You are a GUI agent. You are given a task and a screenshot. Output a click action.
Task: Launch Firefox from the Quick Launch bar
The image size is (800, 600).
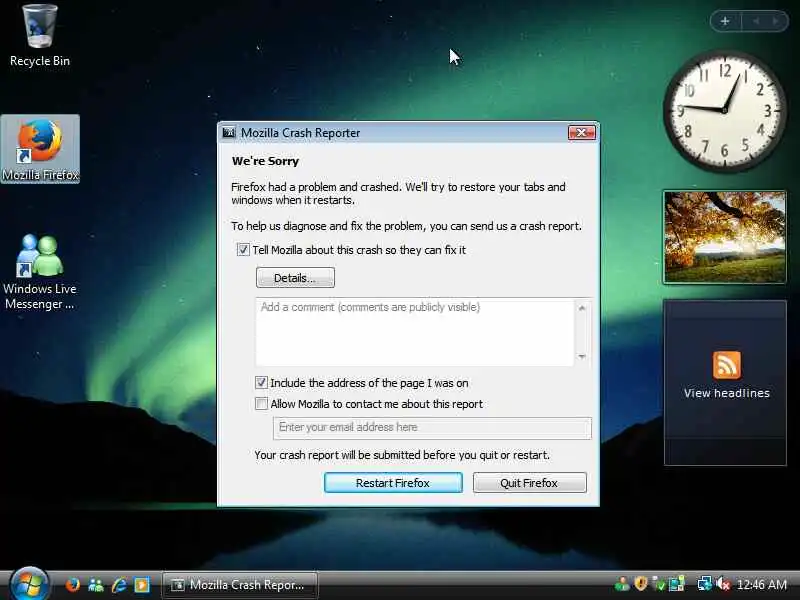[x=72, y=584]
